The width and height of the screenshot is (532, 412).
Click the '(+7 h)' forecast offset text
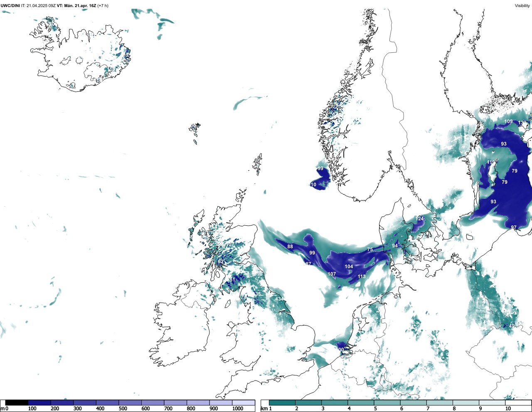click(103, 6)
